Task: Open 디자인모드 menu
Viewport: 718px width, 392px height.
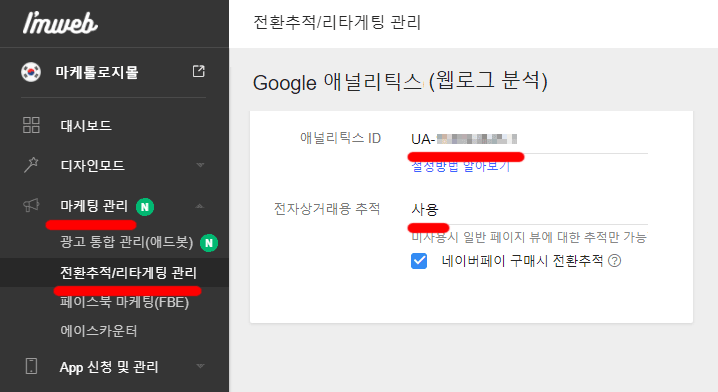Action: 92,165
